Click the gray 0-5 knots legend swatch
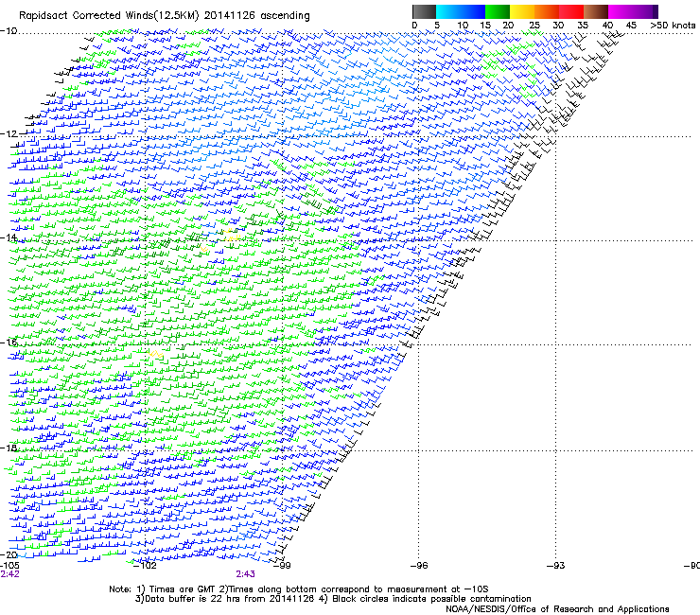 pos(424,11)
